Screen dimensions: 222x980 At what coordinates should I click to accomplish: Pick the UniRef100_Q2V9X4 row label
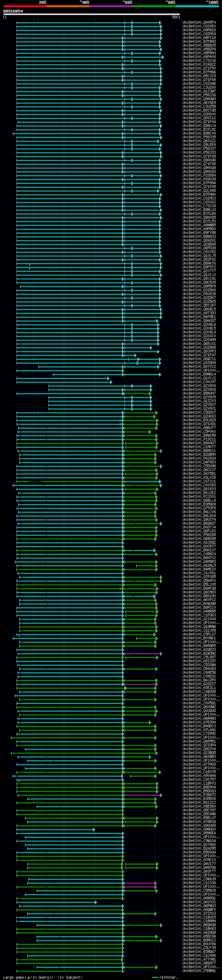click(199, 386)
